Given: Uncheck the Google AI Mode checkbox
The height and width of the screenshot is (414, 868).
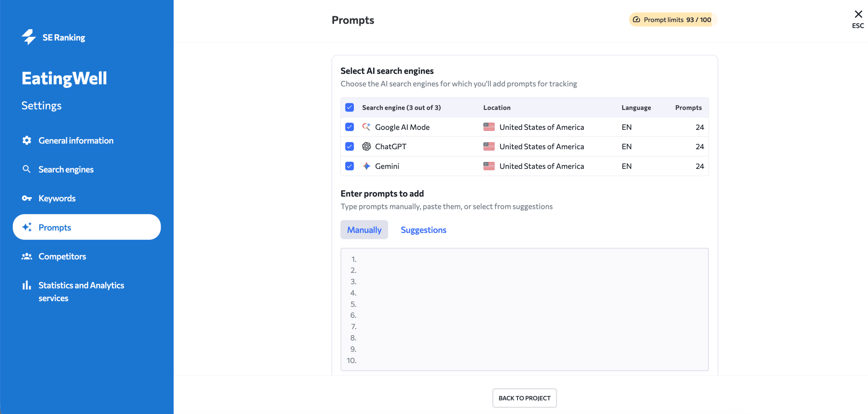Looking at the screenshot, I should (349, 127).
